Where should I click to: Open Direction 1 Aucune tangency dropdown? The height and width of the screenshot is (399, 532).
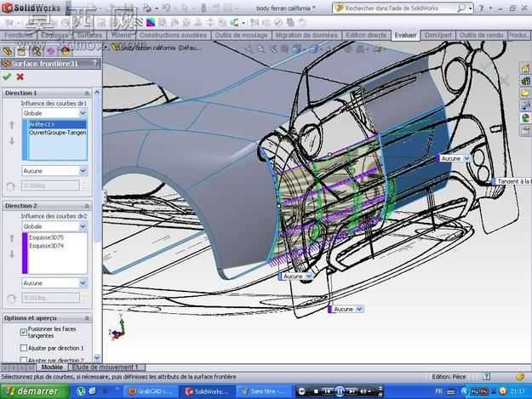pyautogui.click(x=83, y=171)
